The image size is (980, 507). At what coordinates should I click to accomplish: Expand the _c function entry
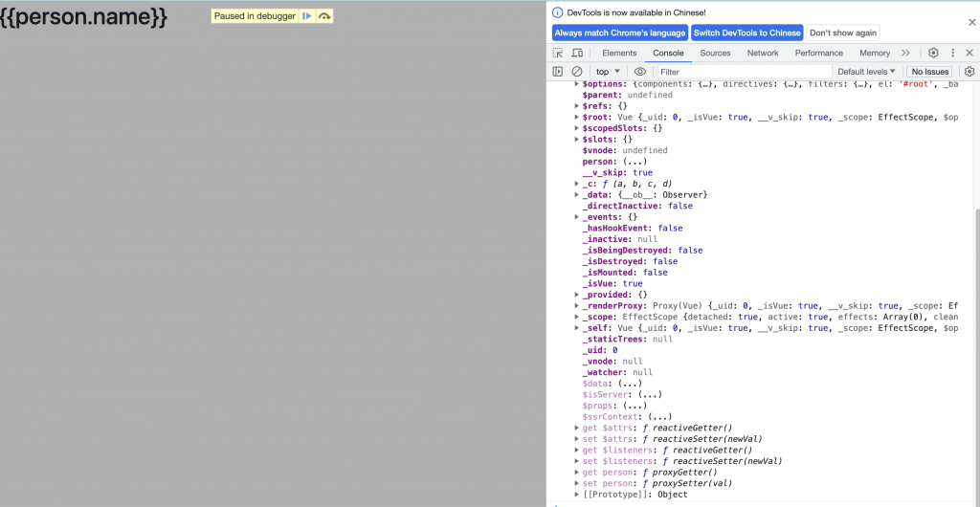coord(577,184)
